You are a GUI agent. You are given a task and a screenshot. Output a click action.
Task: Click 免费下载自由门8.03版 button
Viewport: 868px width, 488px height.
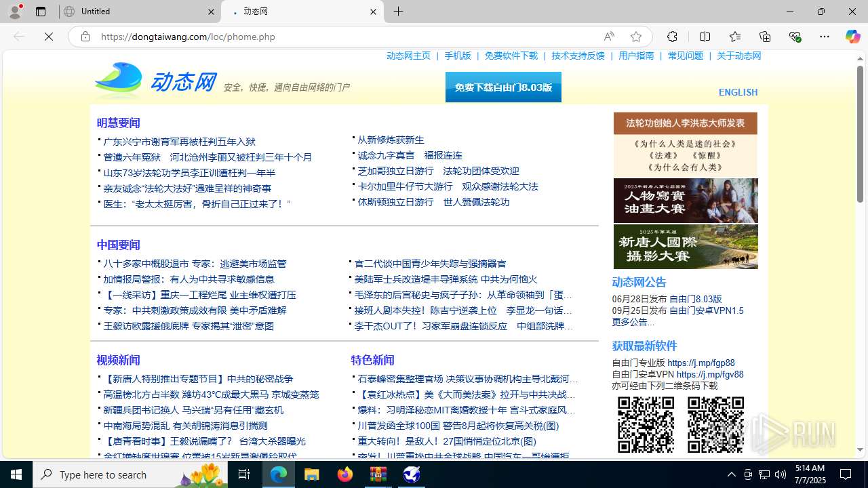503,87
